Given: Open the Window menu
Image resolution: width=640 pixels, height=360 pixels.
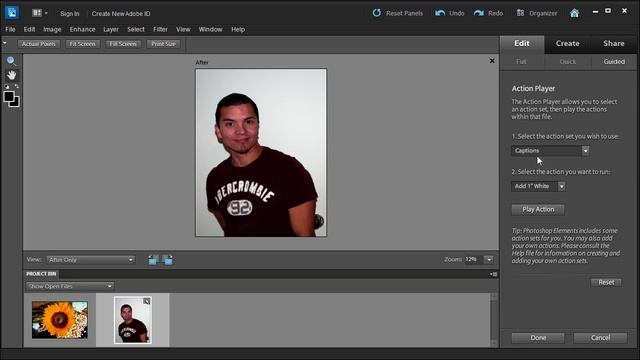Looking at the screenshot, I should point(211,29).
